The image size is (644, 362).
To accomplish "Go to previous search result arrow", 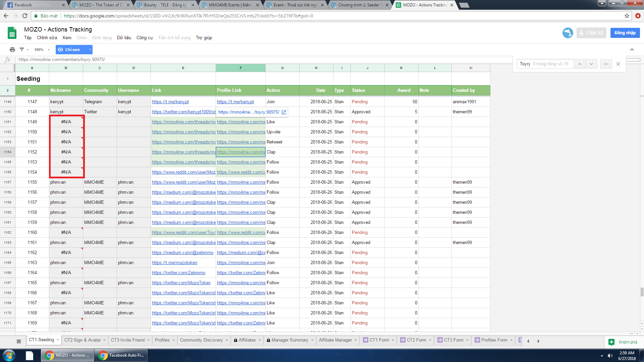I will click(x=580, y=64).
